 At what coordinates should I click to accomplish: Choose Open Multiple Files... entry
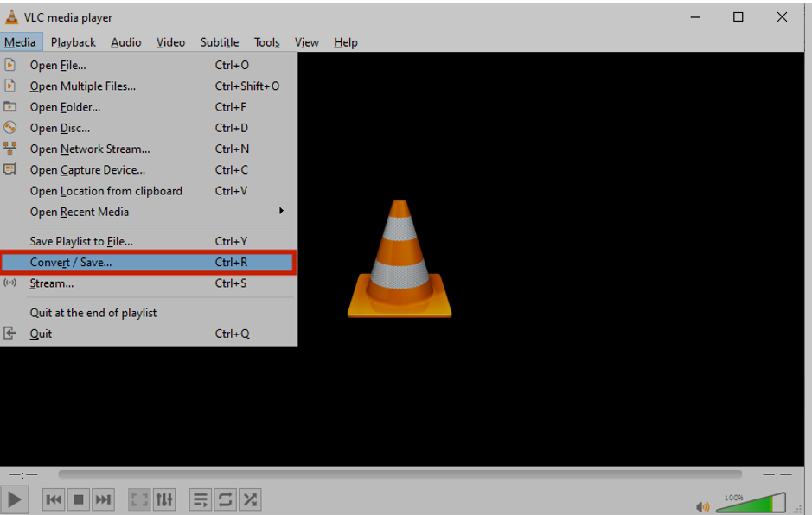(x=149, y=86)
